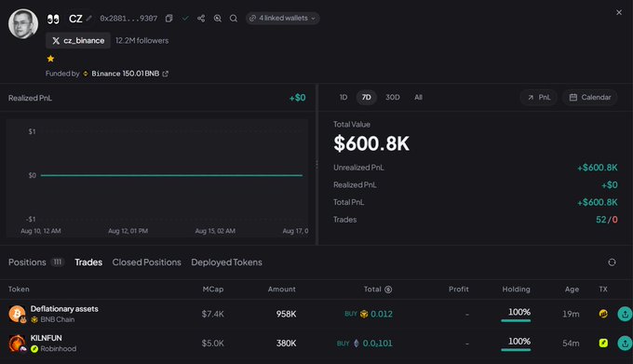Viewport: 633px width, 364px height.
Task: Sort by the Age column header
Action: 572,290
